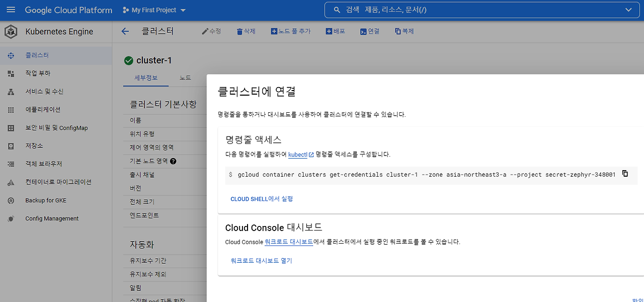Viewport: 644px width, 302px height.
Task: Click the 제어 영역의 영역 row
Action: (165, 147)
